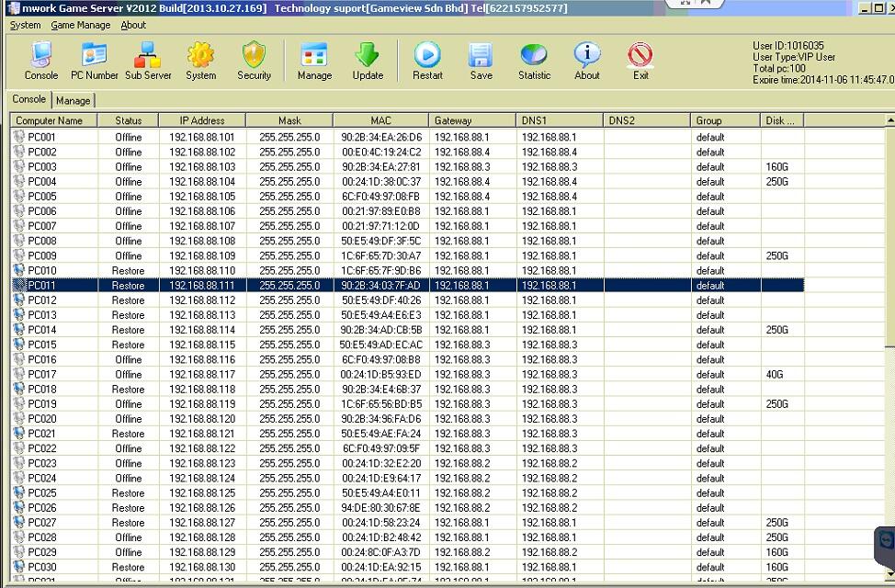Sort by the IP Address column header
This screenshot has width=895, height=588.
pos(201,119)
